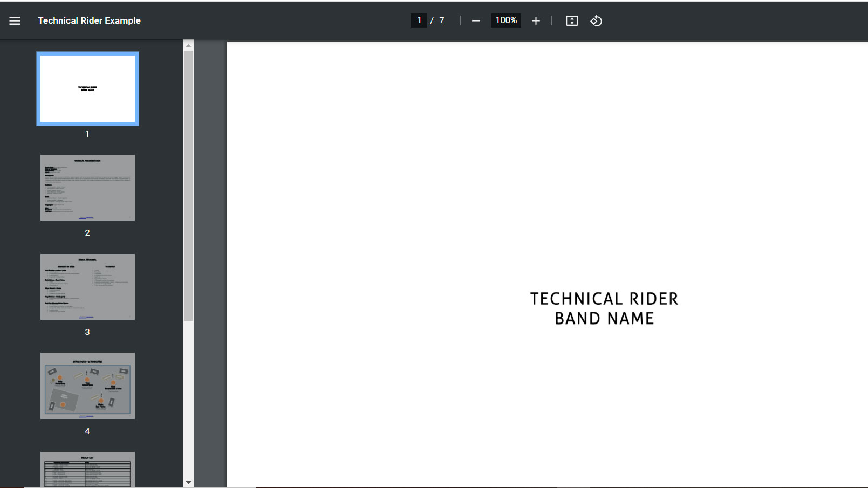Image resolution: width=868 pixels, height=488 pixels.
Task: Select the page 4 stage plan thumbnail
Action: click(x=87, y=386)
